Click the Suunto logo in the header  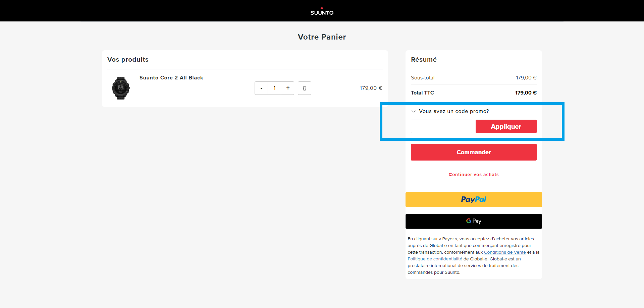point(322,11)
